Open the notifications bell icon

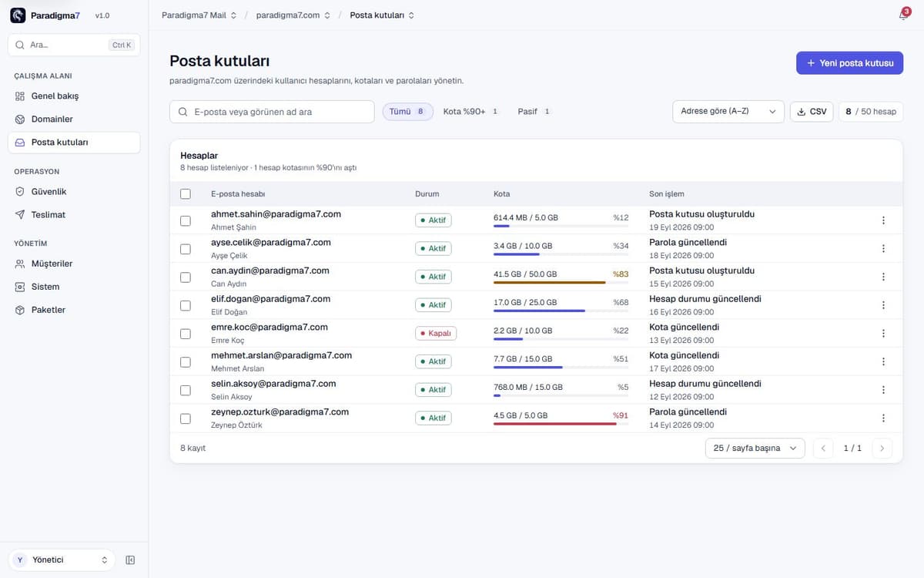903,15
